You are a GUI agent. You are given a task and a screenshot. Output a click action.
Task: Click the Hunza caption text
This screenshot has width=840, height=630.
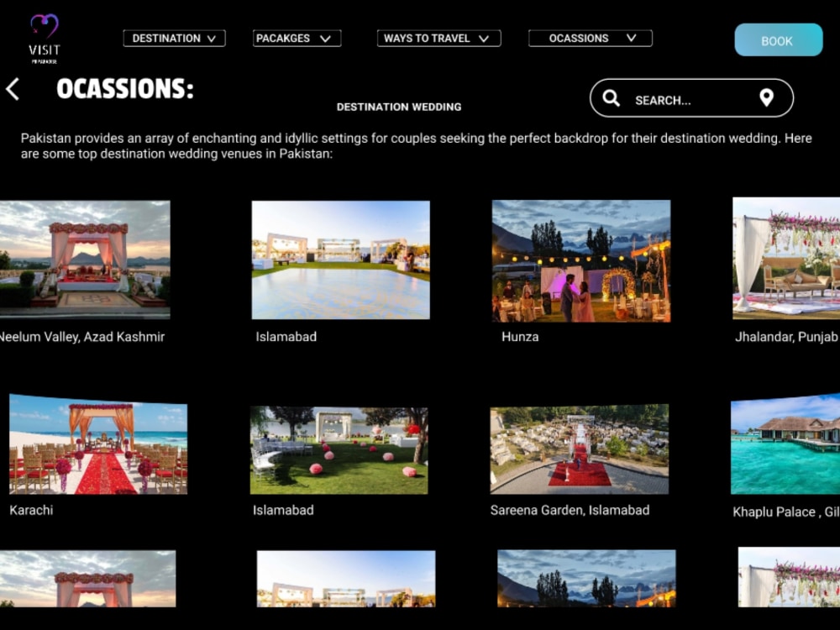520,337
